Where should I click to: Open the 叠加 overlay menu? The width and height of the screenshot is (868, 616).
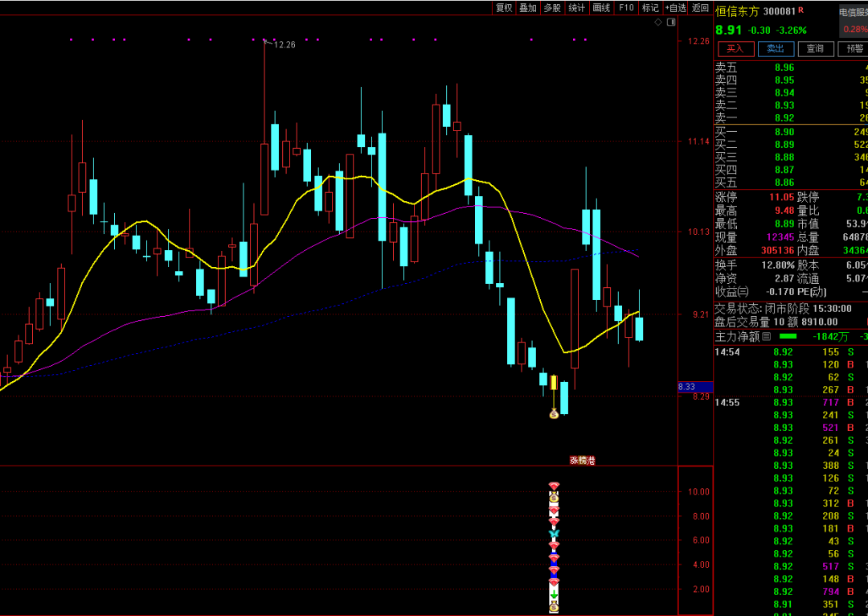pos(528,8)
